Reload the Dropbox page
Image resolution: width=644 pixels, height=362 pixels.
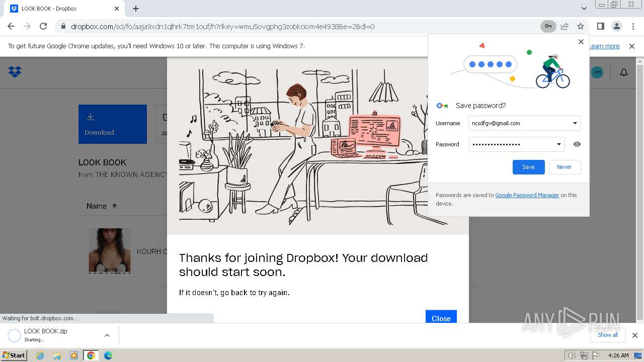(x=43, y=26)
